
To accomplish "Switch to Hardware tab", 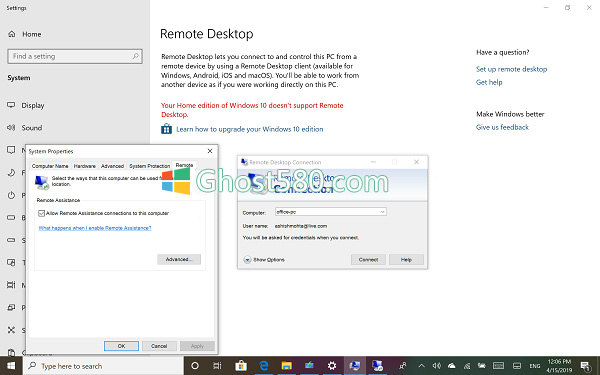I will point(85,166).
